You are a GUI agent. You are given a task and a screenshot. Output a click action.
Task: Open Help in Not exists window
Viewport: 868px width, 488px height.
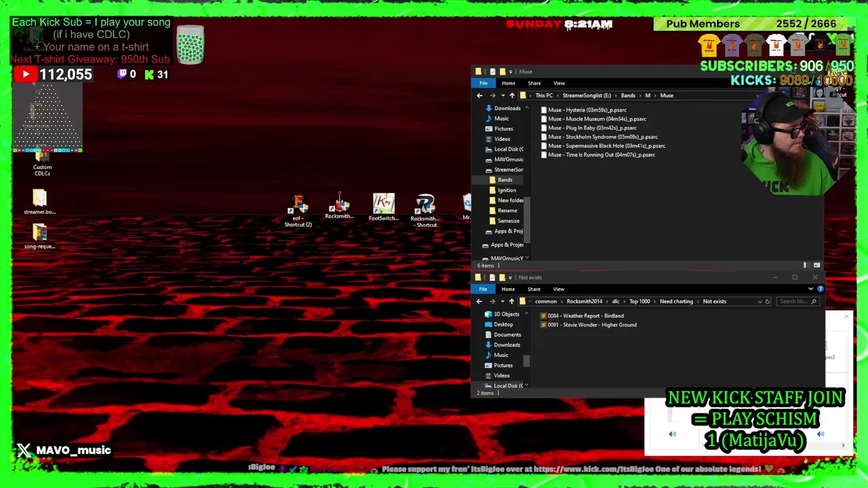(820, 289)
